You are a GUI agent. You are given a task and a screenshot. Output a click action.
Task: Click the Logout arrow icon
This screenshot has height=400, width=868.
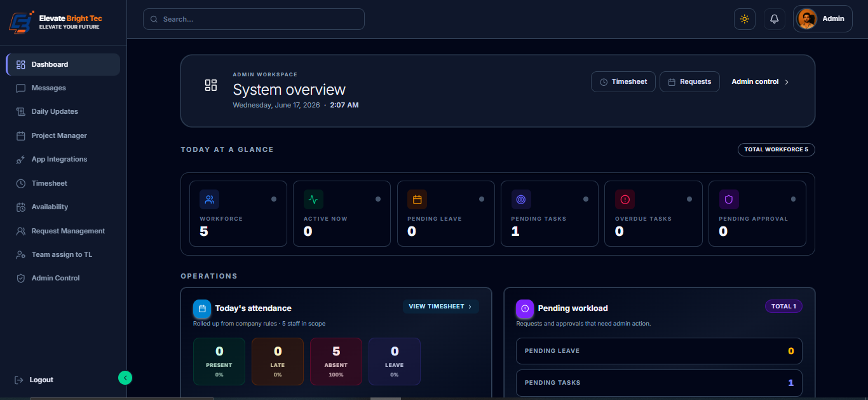[x=19, y=380]
